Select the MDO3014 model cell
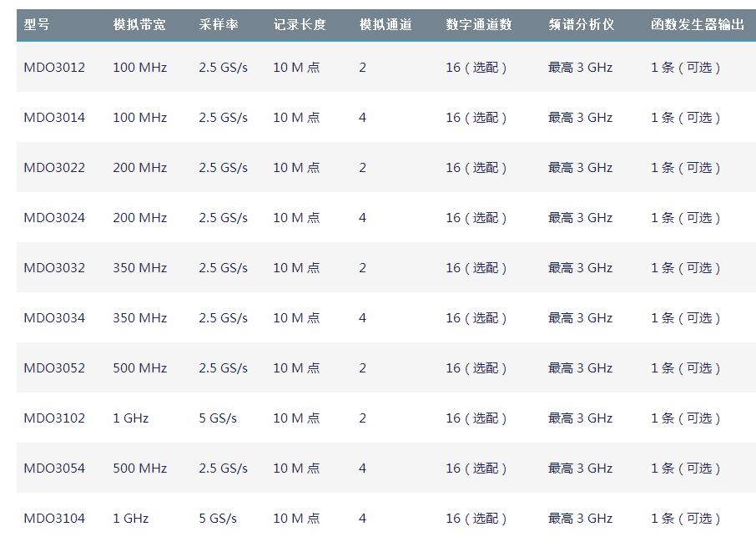The image size is (756, 547). 54,118
